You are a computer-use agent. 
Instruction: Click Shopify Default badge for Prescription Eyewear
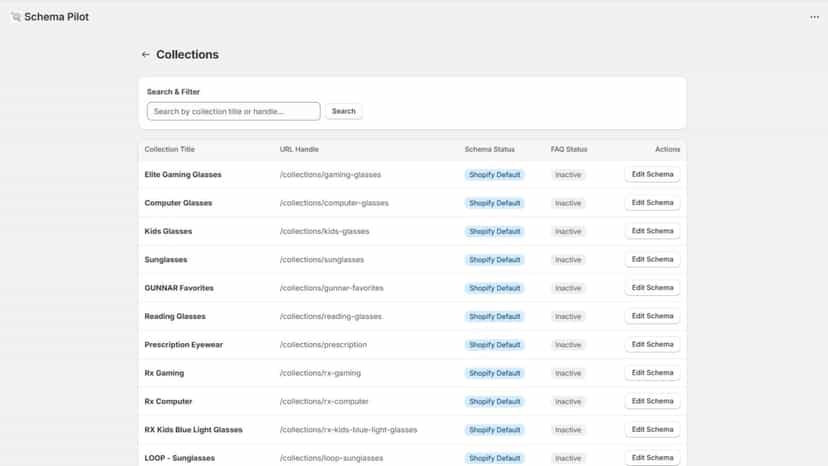click(x=494, y=344)
